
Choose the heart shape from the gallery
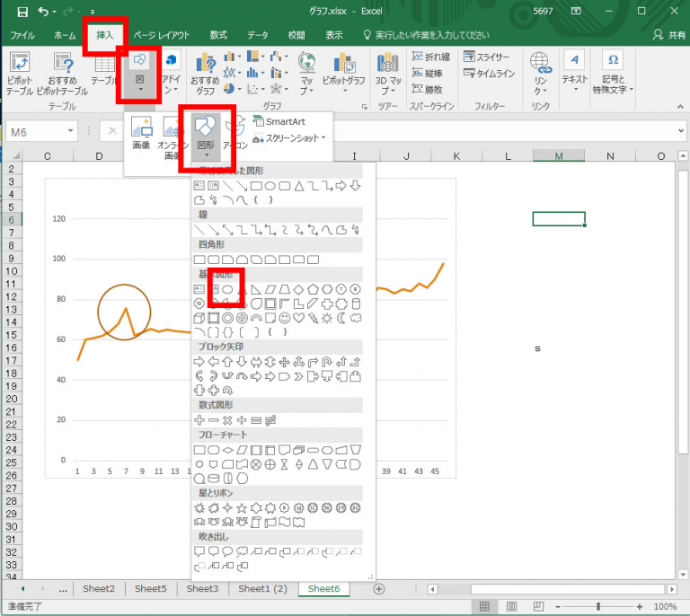(298, 318)
